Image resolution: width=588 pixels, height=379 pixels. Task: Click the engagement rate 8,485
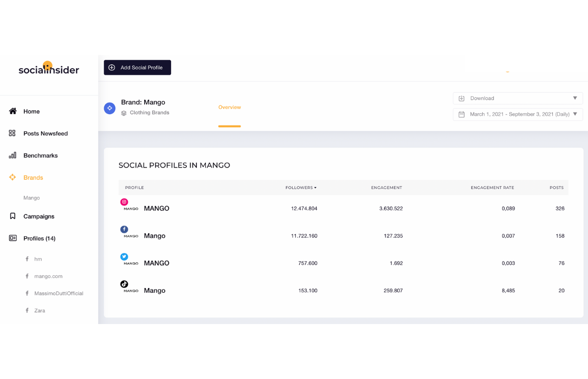tap(508, 291)
